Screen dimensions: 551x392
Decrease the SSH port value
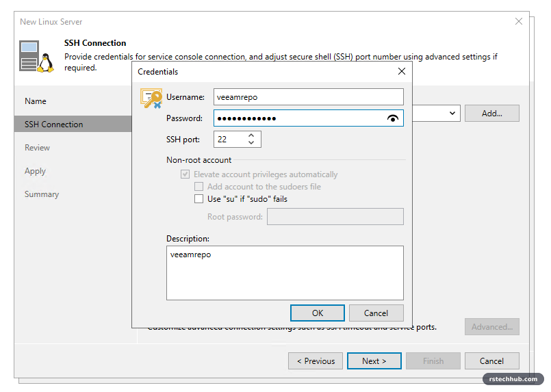(x=251, y=142)
